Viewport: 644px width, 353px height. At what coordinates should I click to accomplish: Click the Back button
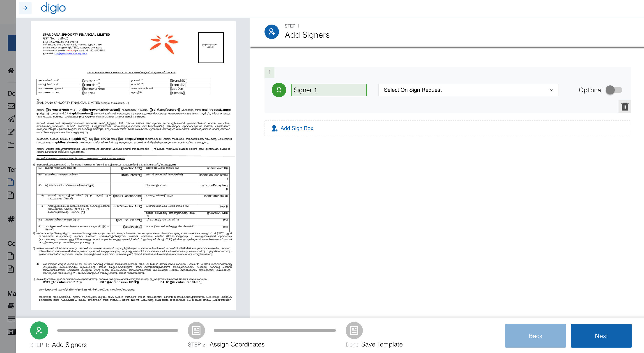click(x=535, y=336)
